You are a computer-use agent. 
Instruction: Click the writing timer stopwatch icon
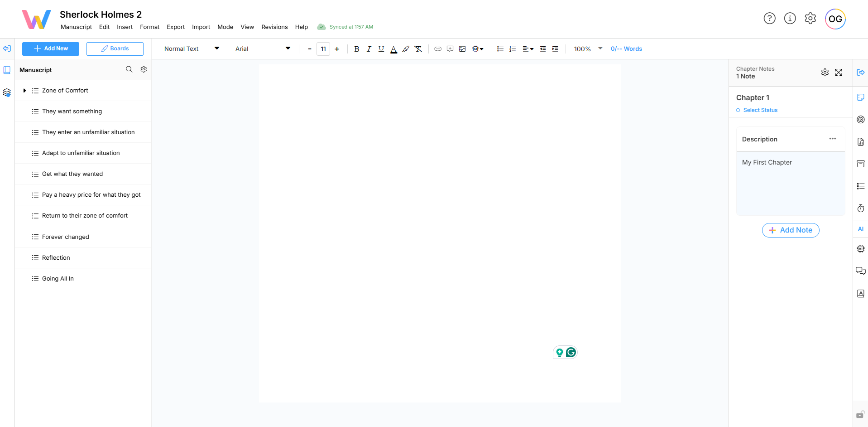[860, 209]
